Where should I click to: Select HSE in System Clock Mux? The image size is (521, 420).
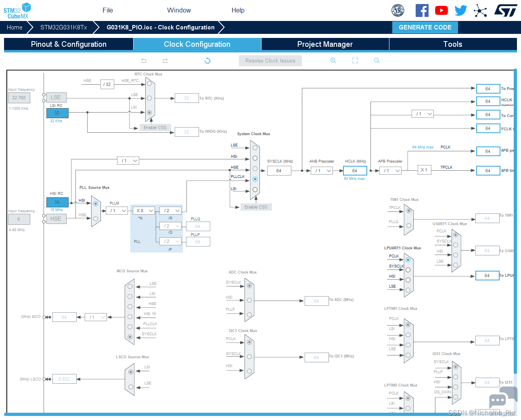255,169
